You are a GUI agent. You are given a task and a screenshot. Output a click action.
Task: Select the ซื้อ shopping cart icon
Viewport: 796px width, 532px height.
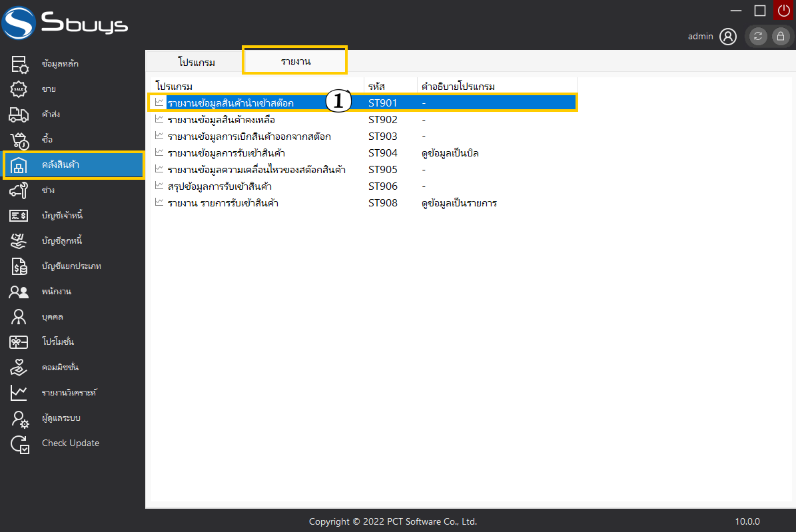(19, 140)
